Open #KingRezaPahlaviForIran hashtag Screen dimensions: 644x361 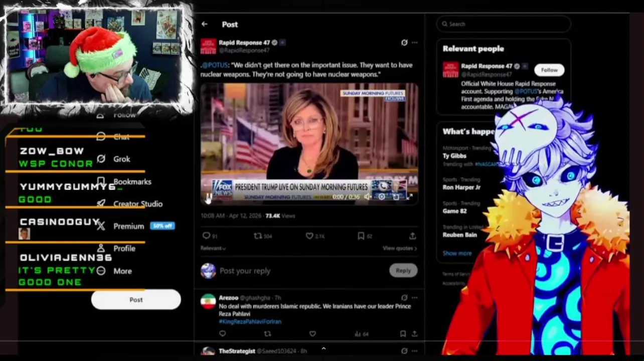coord(250,321)
